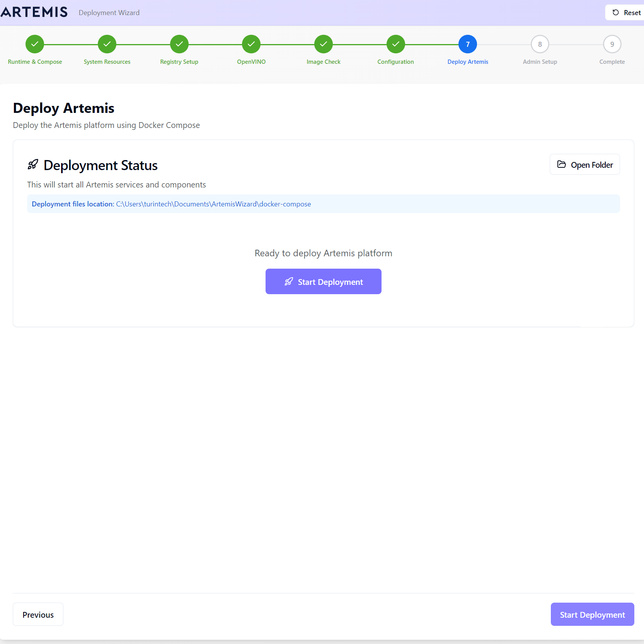Click the Configuration step check icon

(x=395, y=44)
